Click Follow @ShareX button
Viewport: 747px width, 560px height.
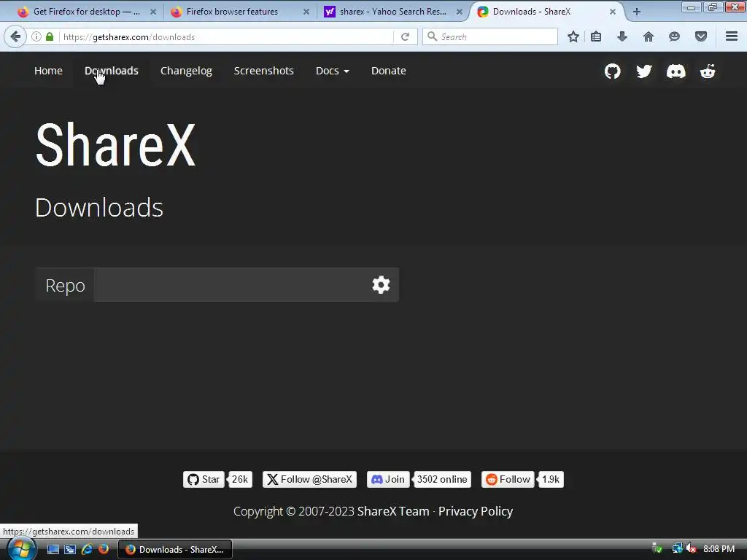(x=309, y=479)
